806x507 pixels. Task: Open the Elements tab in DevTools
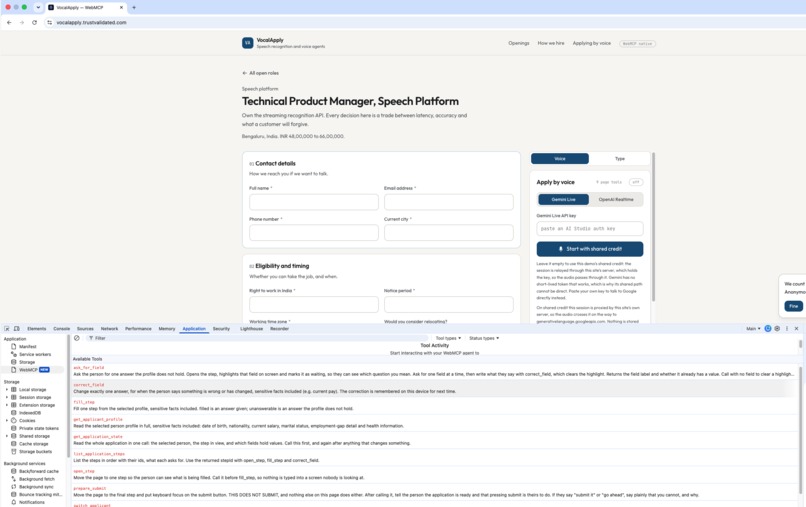(36, 329)
